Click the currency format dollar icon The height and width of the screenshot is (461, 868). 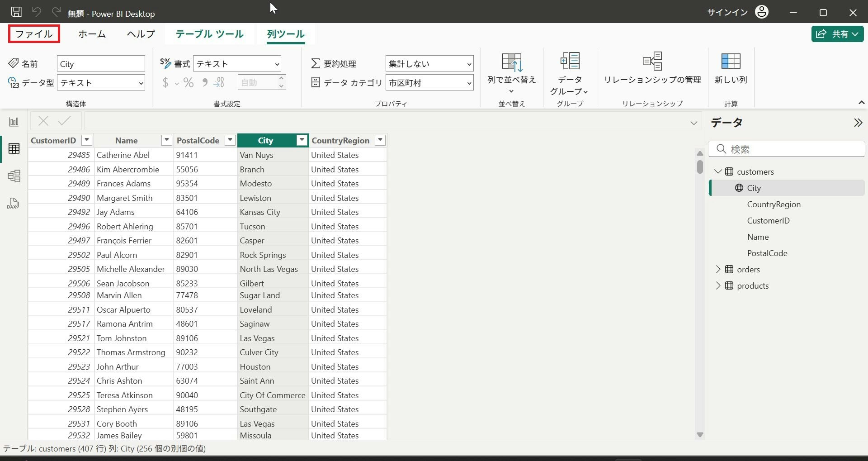point(165,82)
